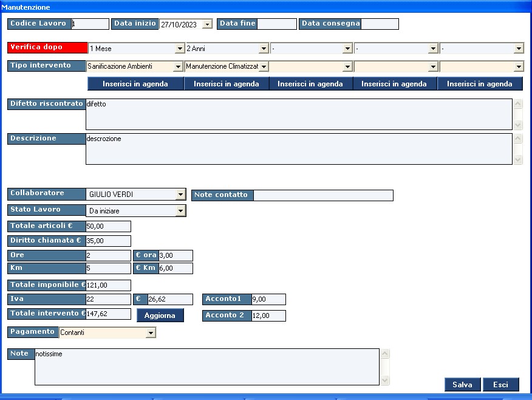Click the Note contatto input field
532x400 pixels.
point(323,195)
